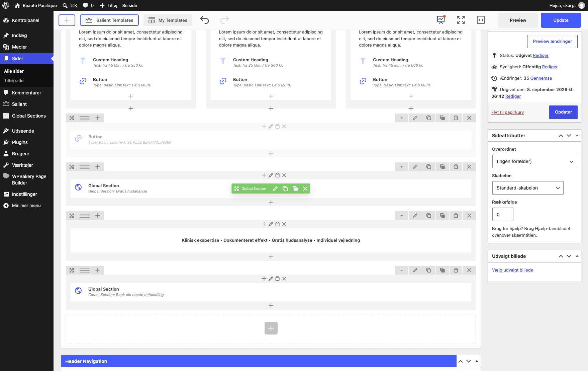Screen dimensions: 588x371
Task: Open fullscreen mode icon in toolbar
Action: [x=461, y=20]
